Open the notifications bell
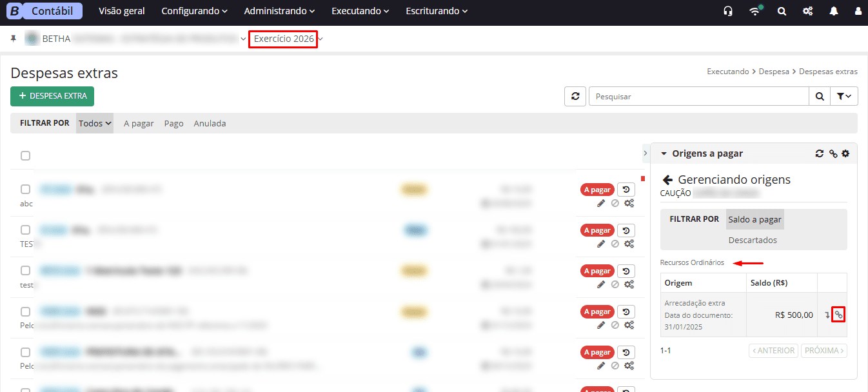Screen dimensions: 868x392 click(x=834, y=11)
